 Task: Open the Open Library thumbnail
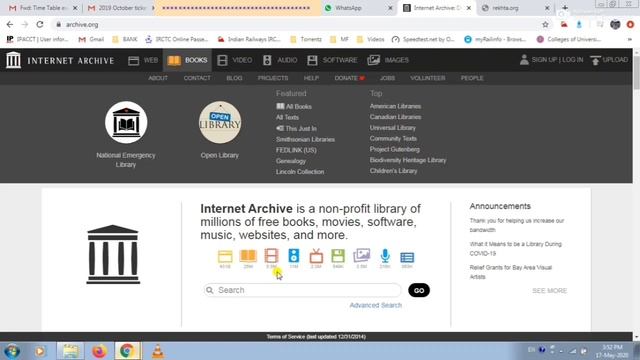[x=220, y=122]
